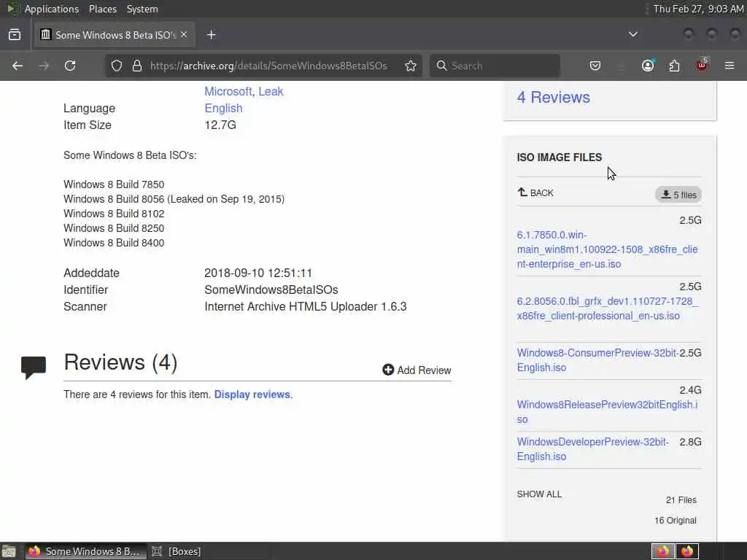View site security lock info

pyautogui.click(x=137, y=66)
